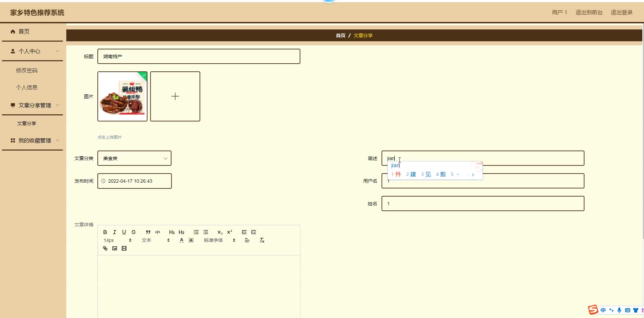Click the 标题 title input field
Viewport: 644px width, 318px height.
coord(199,56)
